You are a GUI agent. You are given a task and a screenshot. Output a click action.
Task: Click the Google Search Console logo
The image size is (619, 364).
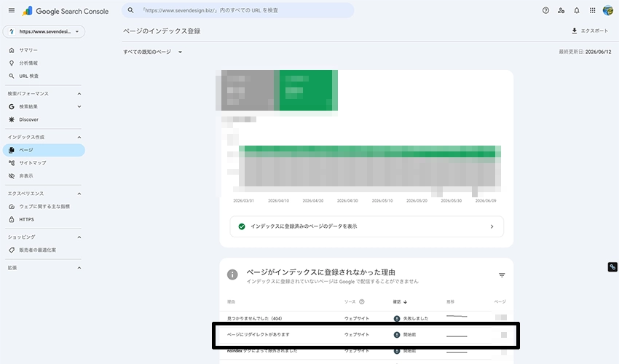(66, 11)
